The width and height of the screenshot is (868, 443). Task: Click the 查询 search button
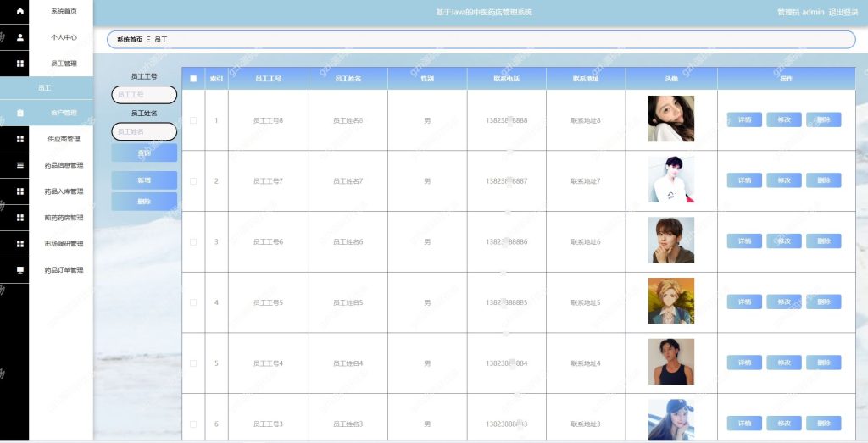click(144, 152)
